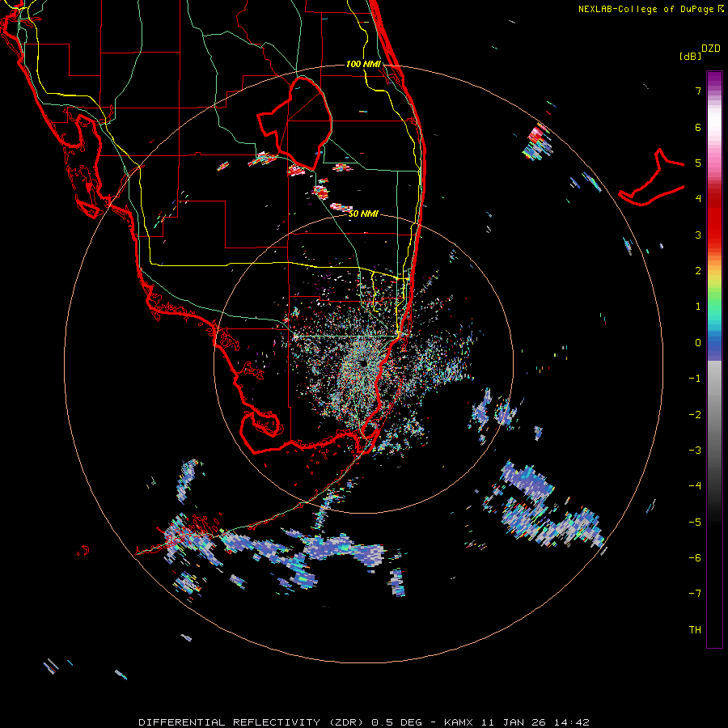Select the "1" value on the color scale
This screenshot has width=728, height=728.
click(x=698, y=307)
